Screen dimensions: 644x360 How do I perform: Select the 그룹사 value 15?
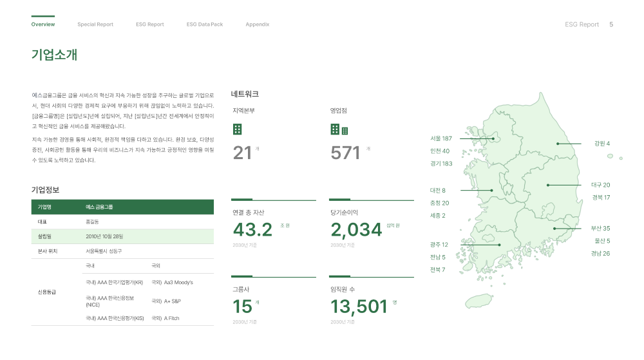pyautogui.click(x=242, y=307)
